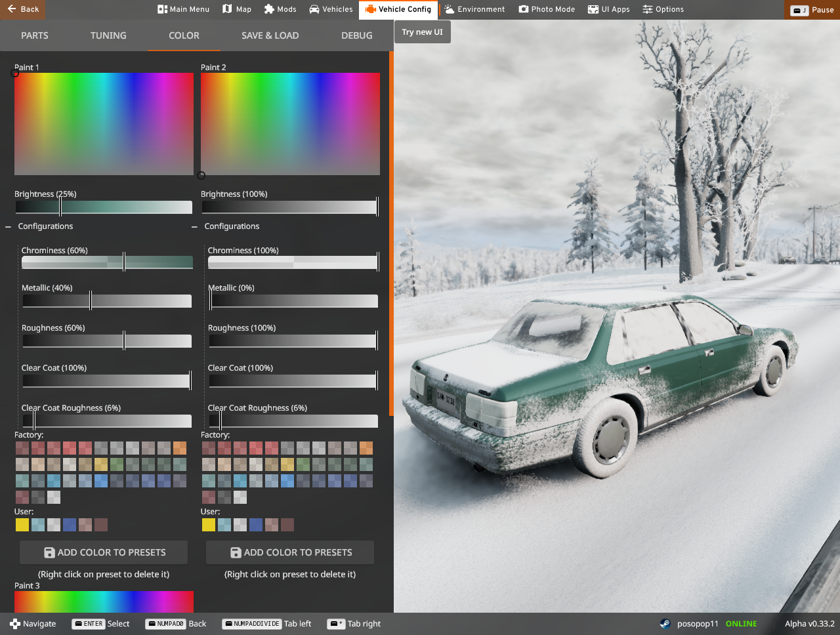Select yellow User preset under Paint 2

209,525
